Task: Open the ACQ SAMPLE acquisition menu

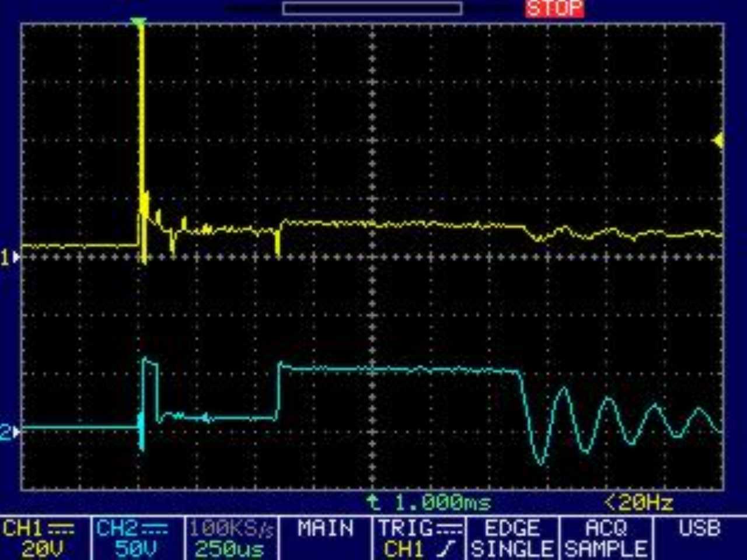Action: coord(606,538)
